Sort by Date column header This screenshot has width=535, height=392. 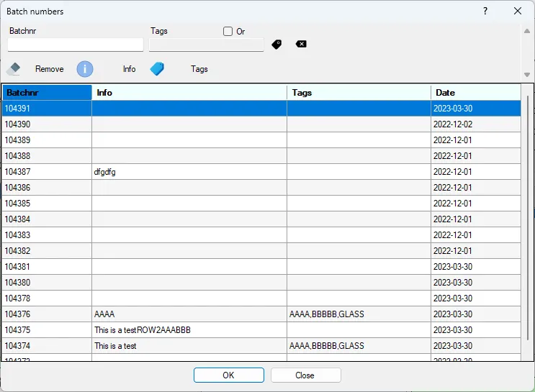tap(476, 92)
